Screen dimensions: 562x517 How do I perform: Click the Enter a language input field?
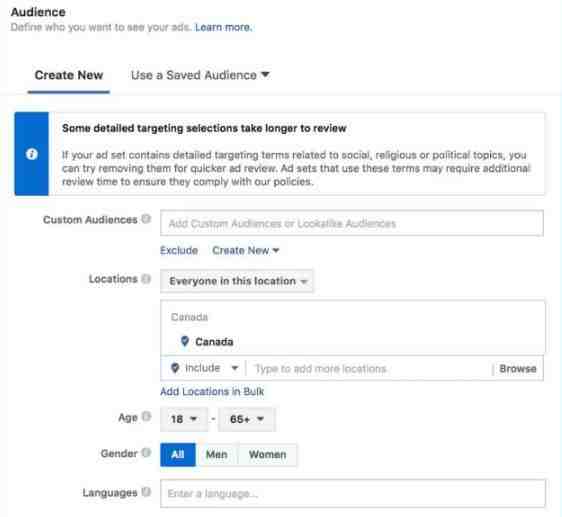(353, 494)
